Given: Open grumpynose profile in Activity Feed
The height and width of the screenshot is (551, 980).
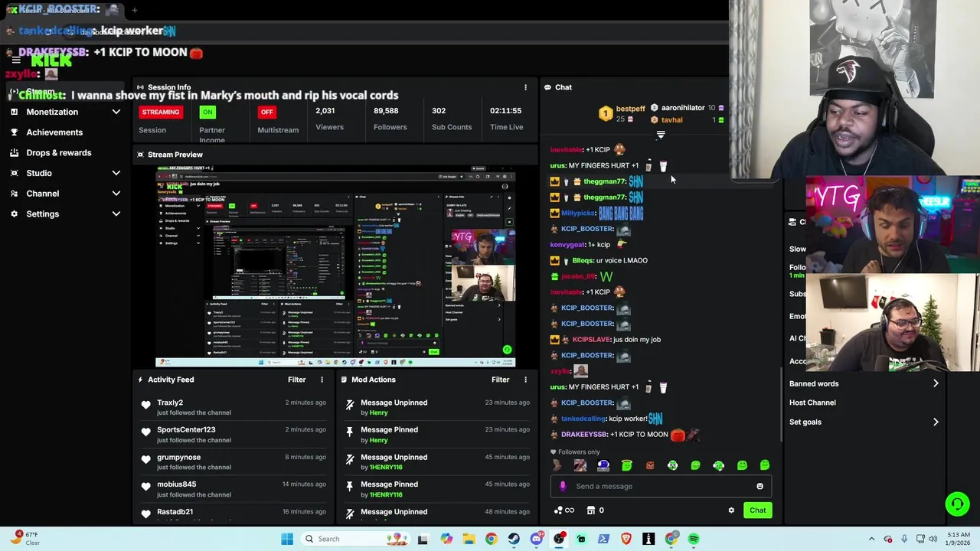Looking at the screenshot, I should pos(178,458).
